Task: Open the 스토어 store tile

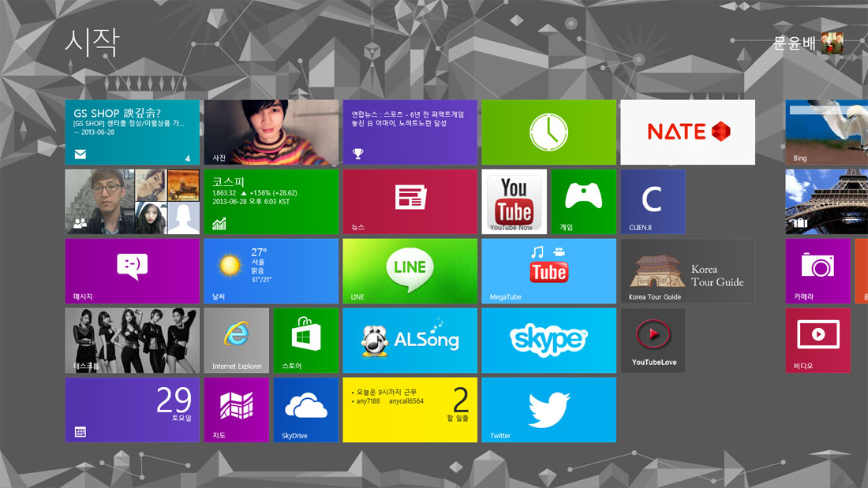Action: [x=305, y=341]
